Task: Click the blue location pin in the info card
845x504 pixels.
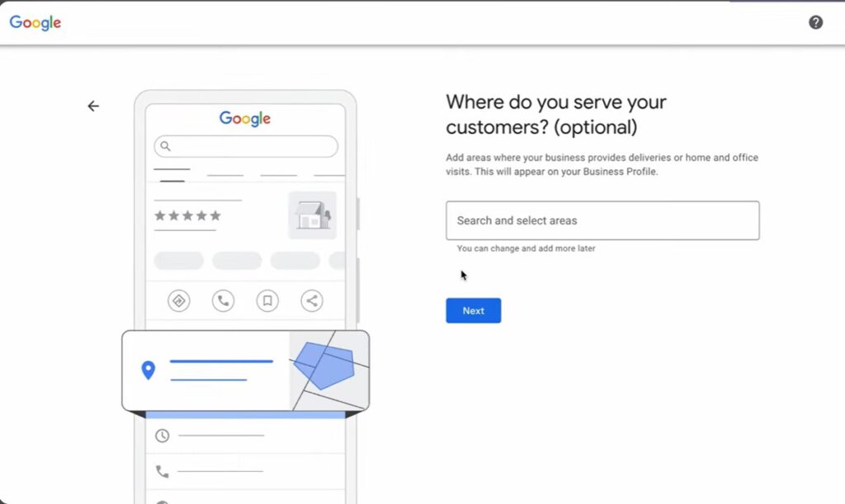Action: [149, 371]
